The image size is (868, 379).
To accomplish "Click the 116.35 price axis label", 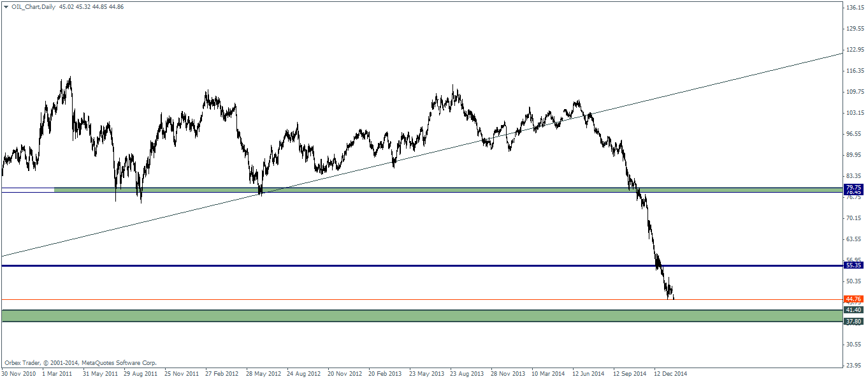I will tap(855, 71).
